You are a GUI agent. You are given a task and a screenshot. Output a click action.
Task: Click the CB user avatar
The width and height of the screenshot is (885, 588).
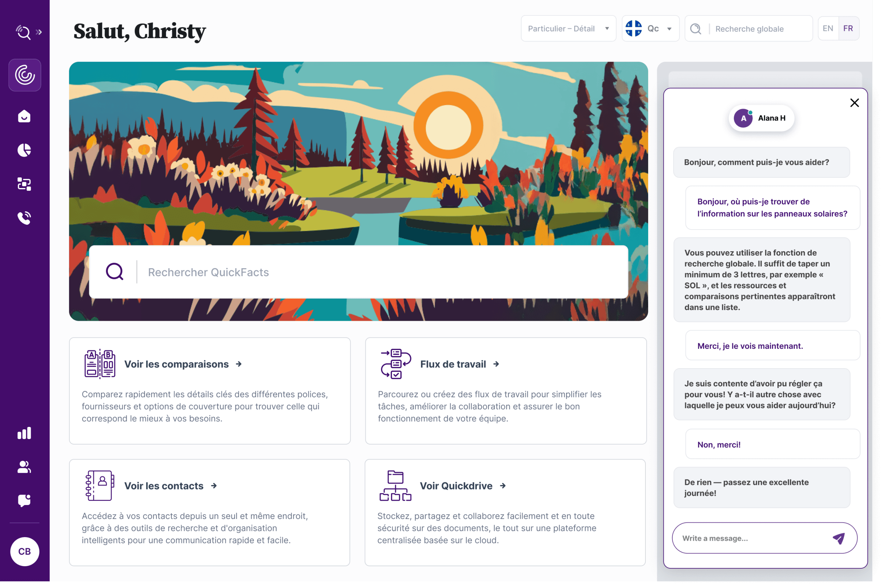(25, 551)
